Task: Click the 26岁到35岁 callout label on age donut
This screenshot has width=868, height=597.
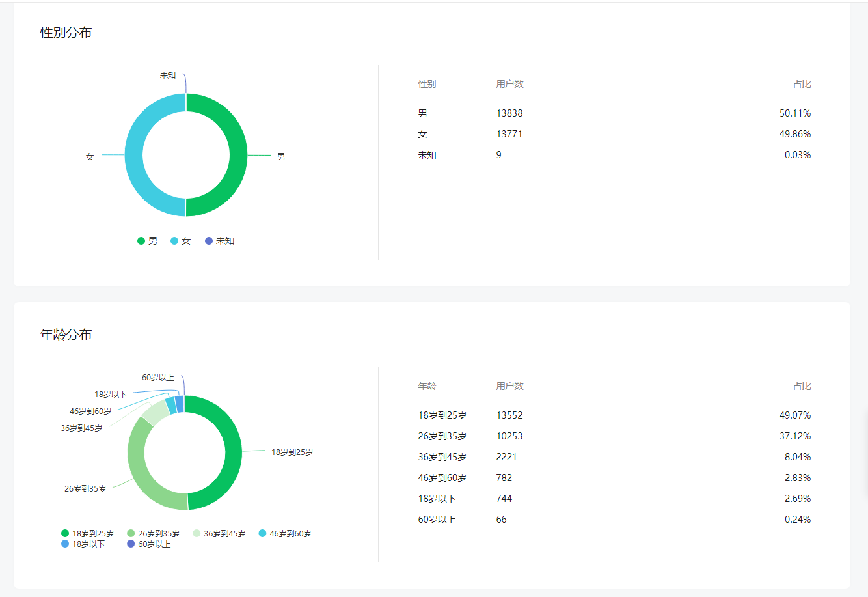Action: 85,489
